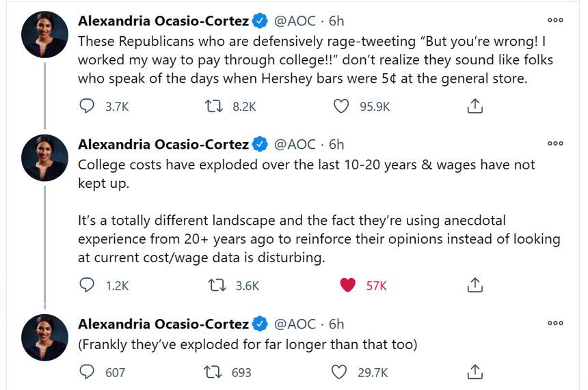
Task: Open more options on the first tweet
Action: click(x=555, y=19)
